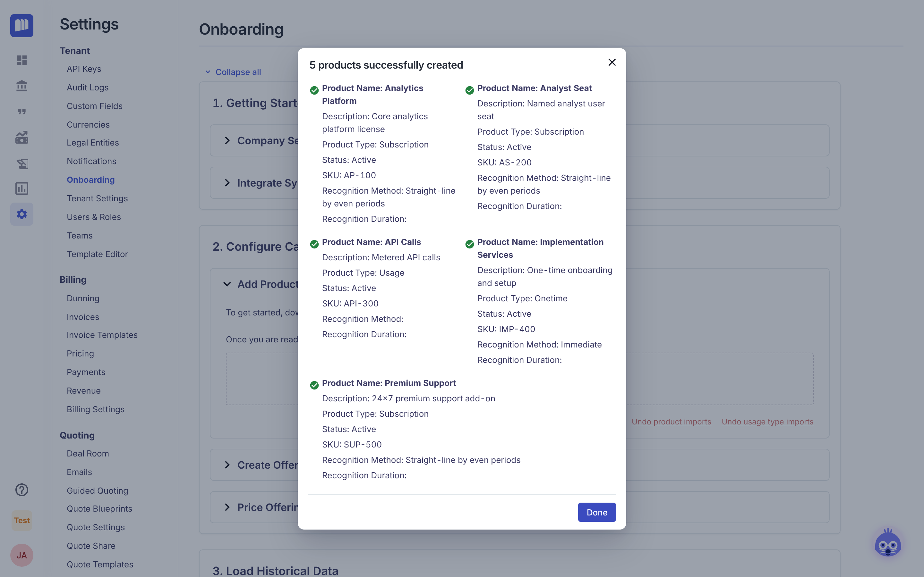The height and width of the screenshot is (577, 924).
Task: Click the bar chart reports icon
Action: [22, 188]
